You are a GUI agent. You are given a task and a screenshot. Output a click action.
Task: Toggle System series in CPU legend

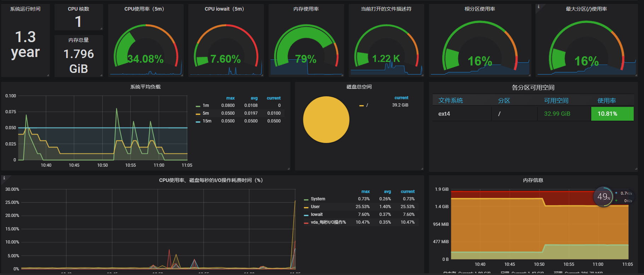(318, 199)
